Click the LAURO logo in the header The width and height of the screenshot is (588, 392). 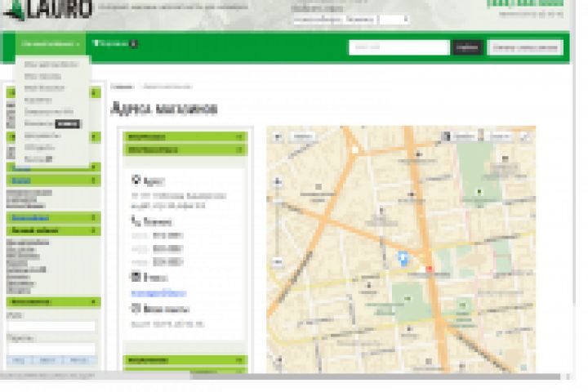(x=47, y=9)
